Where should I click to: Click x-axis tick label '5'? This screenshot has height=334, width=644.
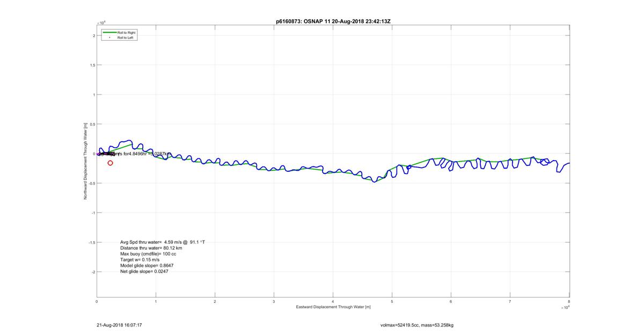coord(392,302)
